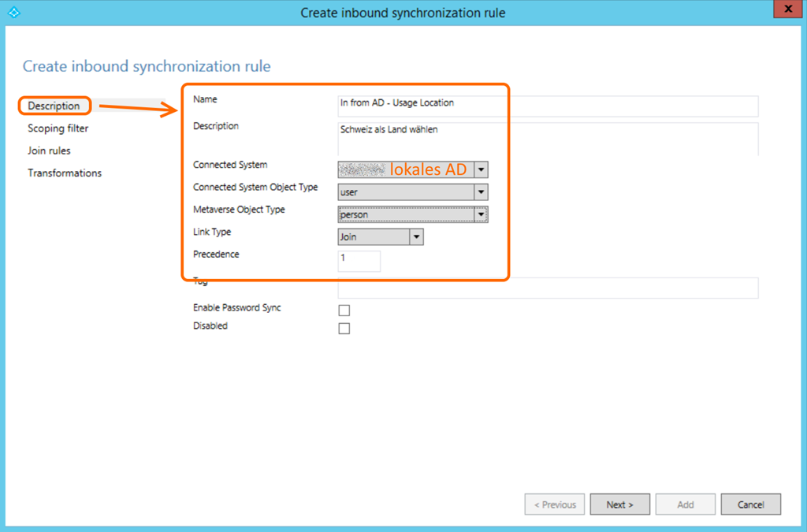Select the Description page in sidebar
This screenshot has width=807, height=532.
coord(54,106)
